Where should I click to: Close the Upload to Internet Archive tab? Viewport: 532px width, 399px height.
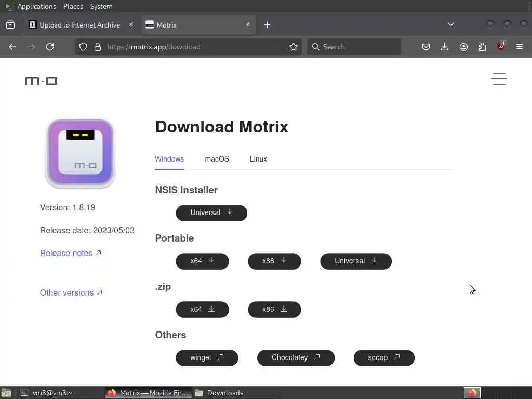[130, 24]
